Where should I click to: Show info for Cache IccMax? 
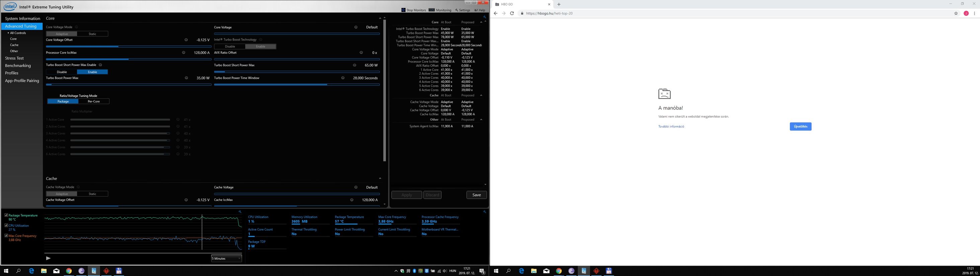(351, 200)
